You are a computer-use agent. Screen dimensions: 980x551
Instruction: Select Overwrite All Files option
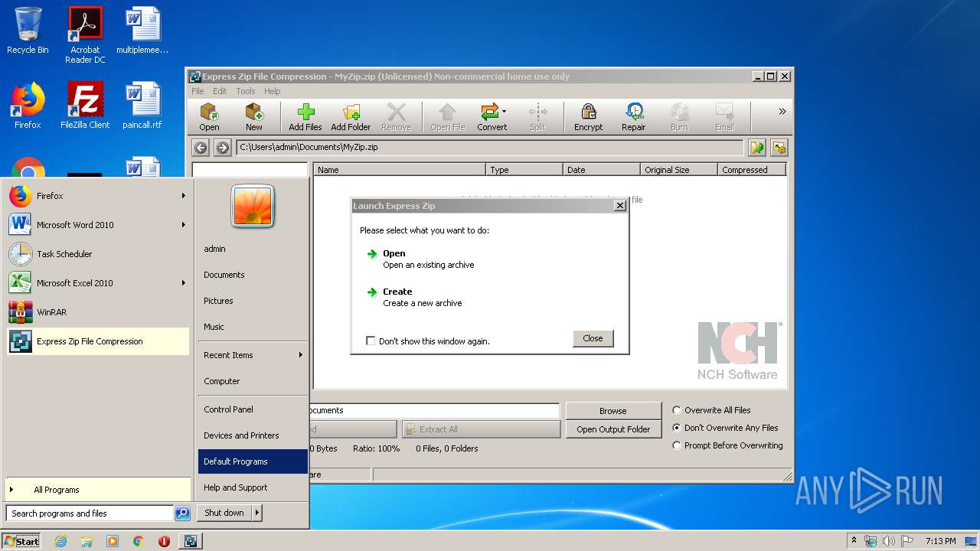[x=676, y=410]
